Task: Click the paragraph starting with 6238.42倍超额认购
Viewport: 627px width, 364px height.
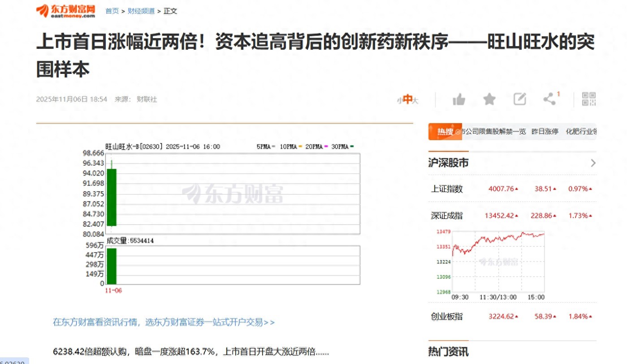Action: click(x=191, y=352)
